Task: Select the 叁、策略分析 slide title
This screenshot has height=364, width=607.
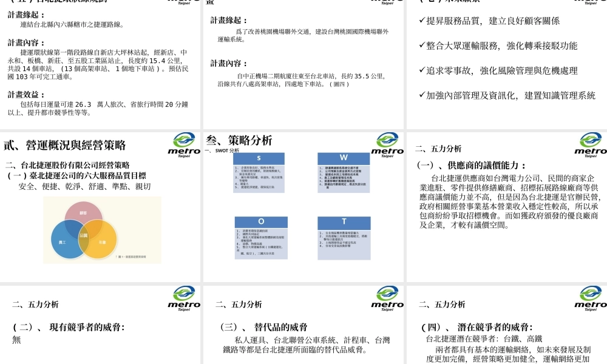Action: point(239,140)
